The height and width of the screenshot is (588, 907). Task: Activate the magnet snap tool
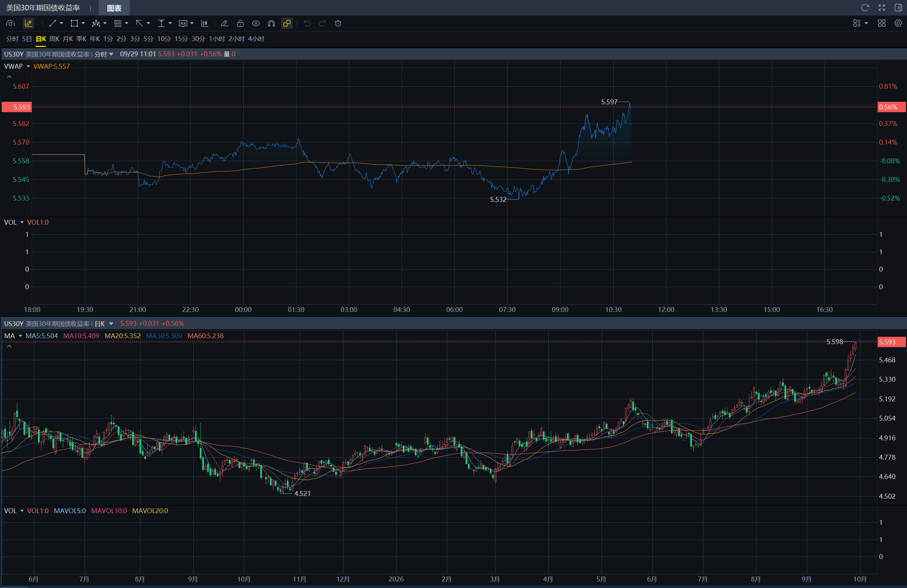point(271,23)
